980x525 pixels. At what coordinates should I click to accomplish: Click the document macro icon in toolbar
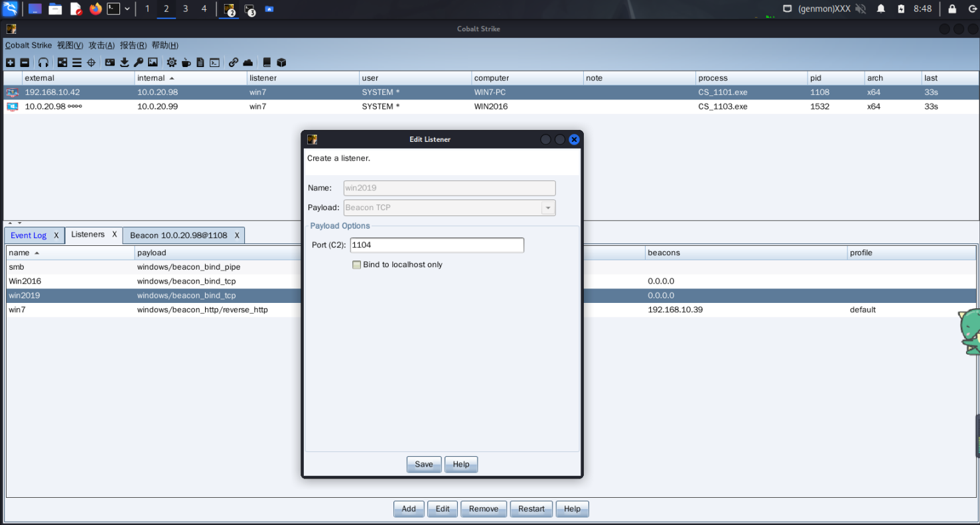click(200, 62)
